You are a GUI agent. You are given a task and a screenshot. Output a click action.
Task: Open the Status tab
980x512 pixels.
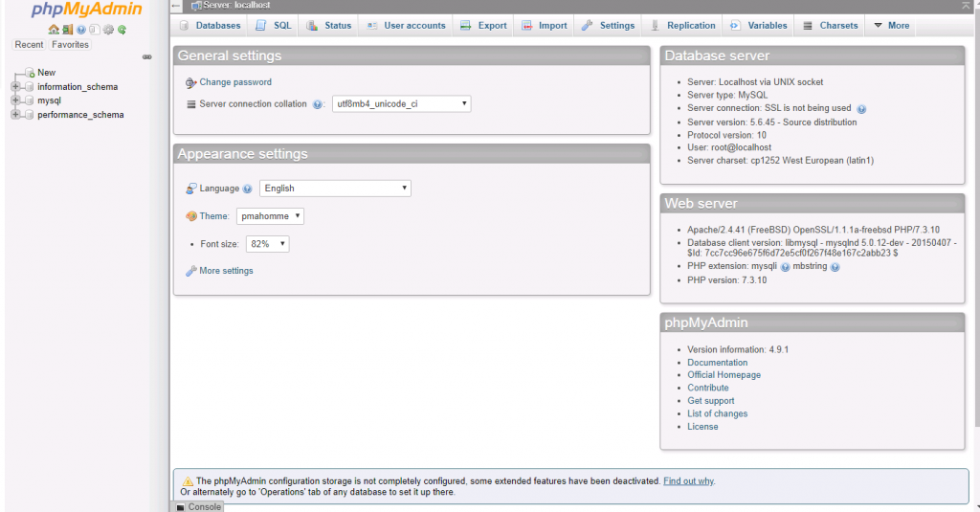pos(329,26)
